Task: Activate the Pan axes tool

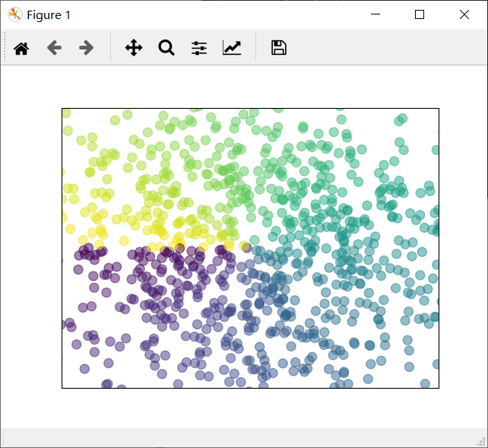Action: pos(134,48)
